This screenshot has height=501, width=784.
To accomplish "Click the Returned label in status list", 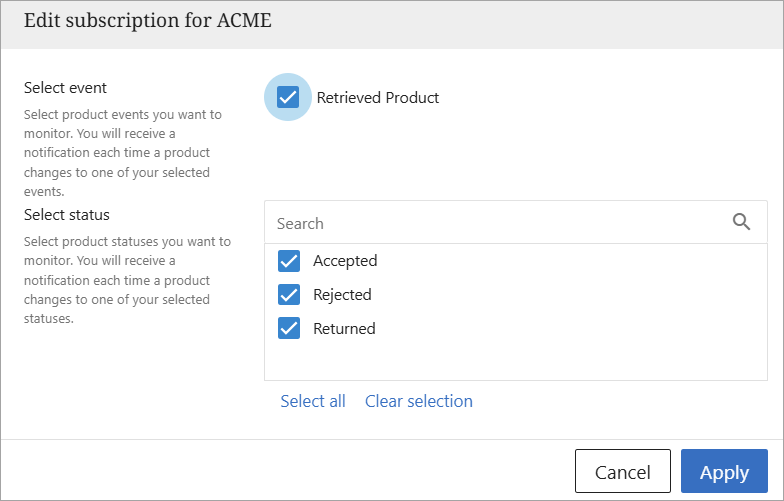I will 344,329.
